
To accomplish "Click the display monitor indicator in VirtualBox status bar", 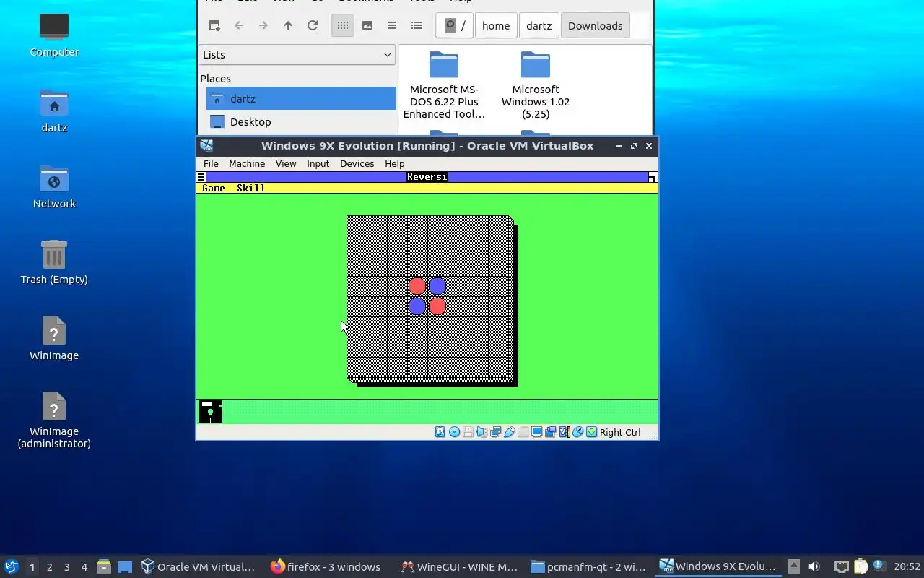I will 536,432.
